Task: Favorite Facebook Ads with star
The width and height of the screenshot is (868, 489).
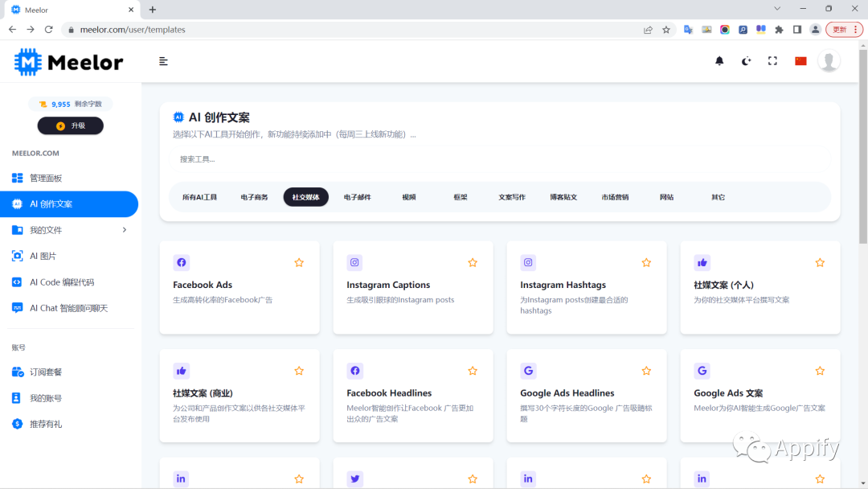Action: 299,262
